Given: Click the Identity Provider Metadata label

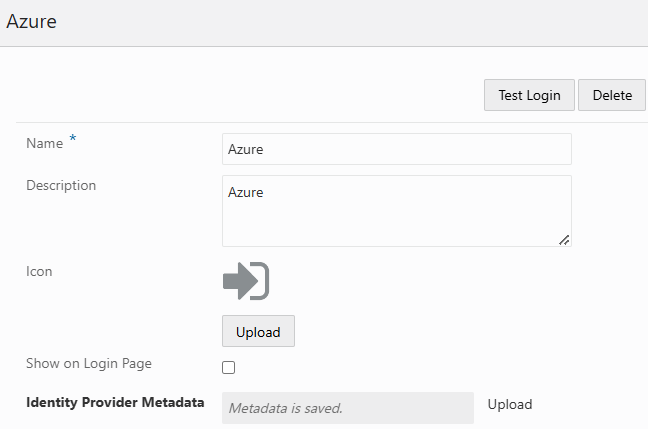Looking at the screenshot, I should pos(115,403).
